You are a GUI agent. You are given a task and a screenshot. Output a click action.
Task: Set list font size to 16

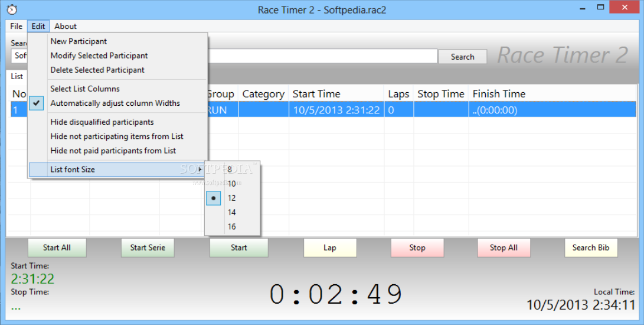pyautogui.click(x=233, y=227)
